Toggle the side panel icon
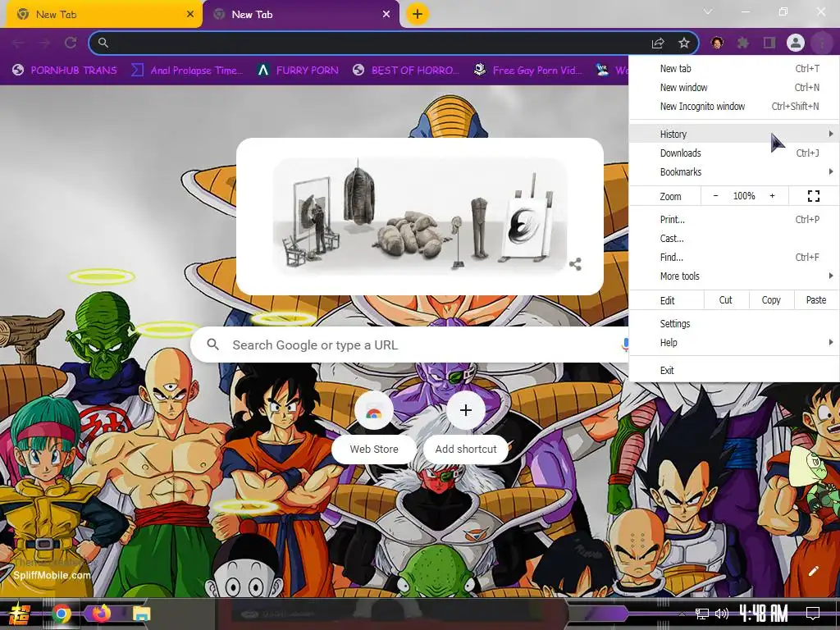This screenshot has width=840, height=630. coord(769,43)
